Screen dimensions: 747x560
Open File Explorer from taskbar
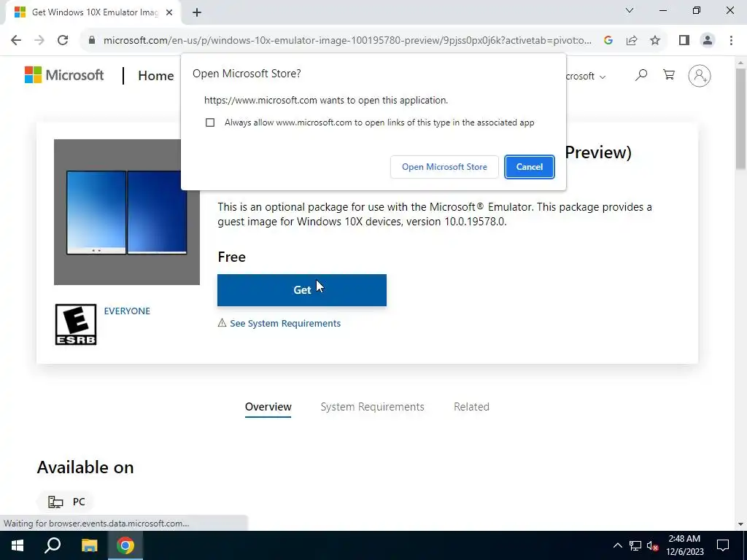(89, 545)
